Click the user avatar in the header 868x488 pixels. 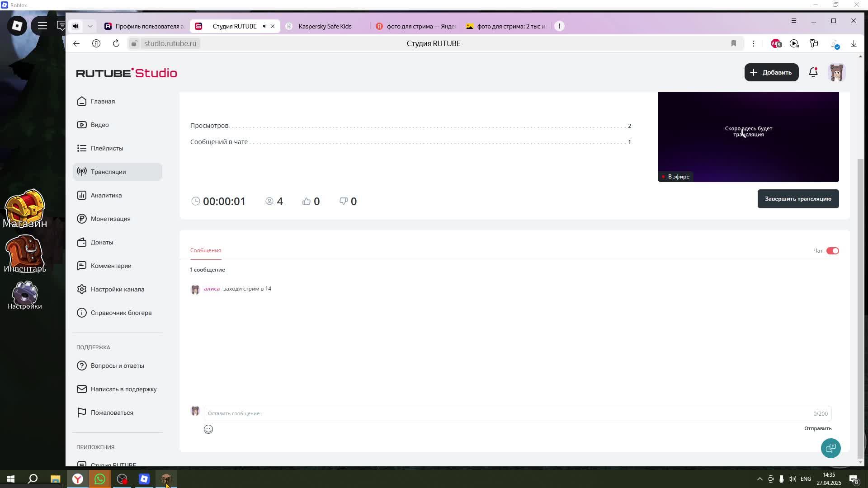coord(836,72)
